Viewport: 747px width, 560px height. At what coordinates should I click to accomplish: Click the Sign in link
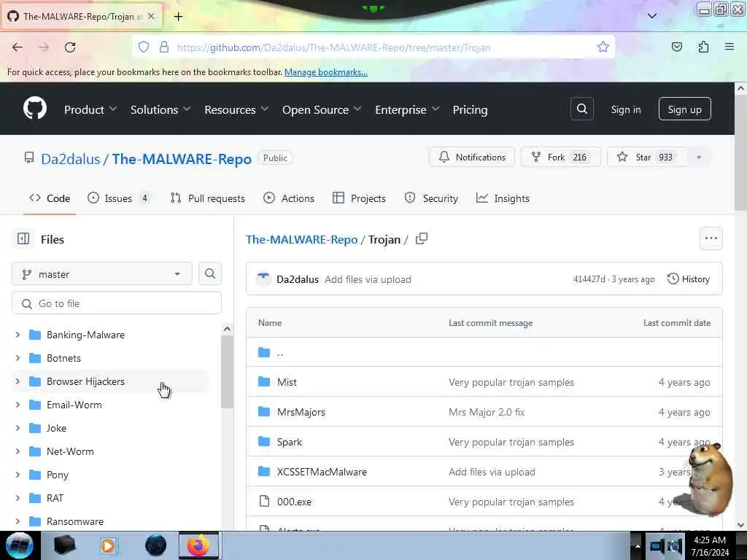click(x=625, y=109)
